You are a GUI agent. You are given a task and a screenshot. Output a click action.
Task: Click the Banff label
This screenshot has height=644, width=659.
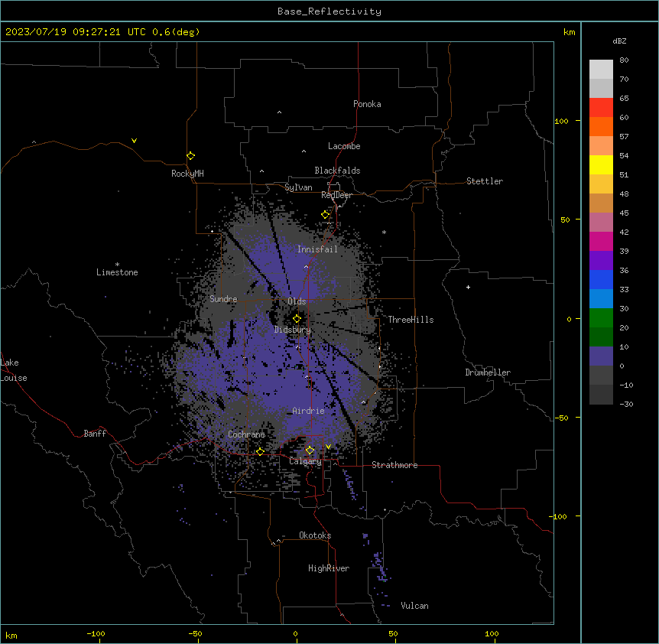pos(95,434)
